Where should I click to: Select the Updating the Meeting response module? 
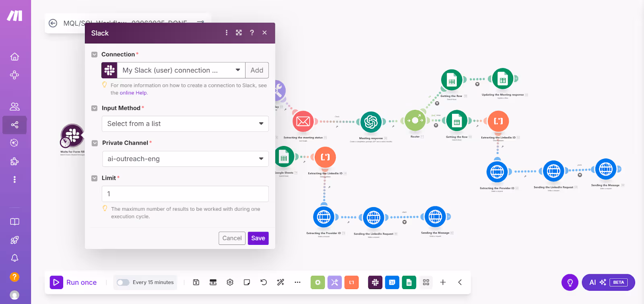(x=503, y=79)
